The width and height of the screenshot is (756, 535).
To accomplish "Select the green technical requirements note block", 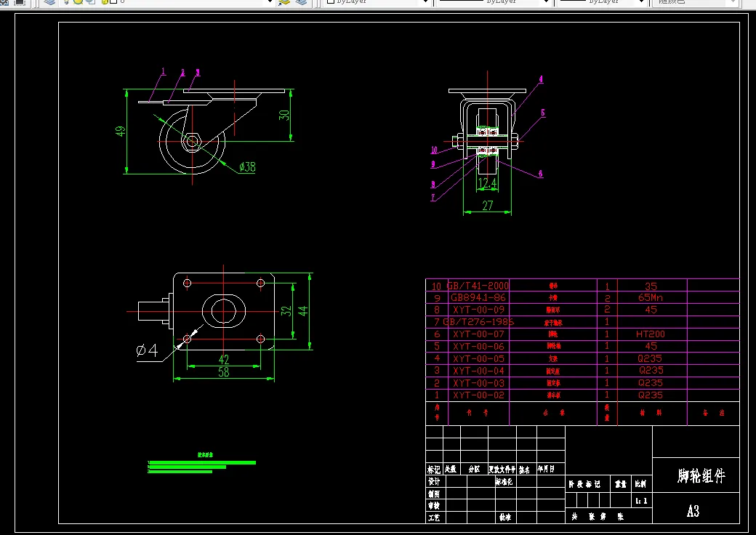I will 201,464.
